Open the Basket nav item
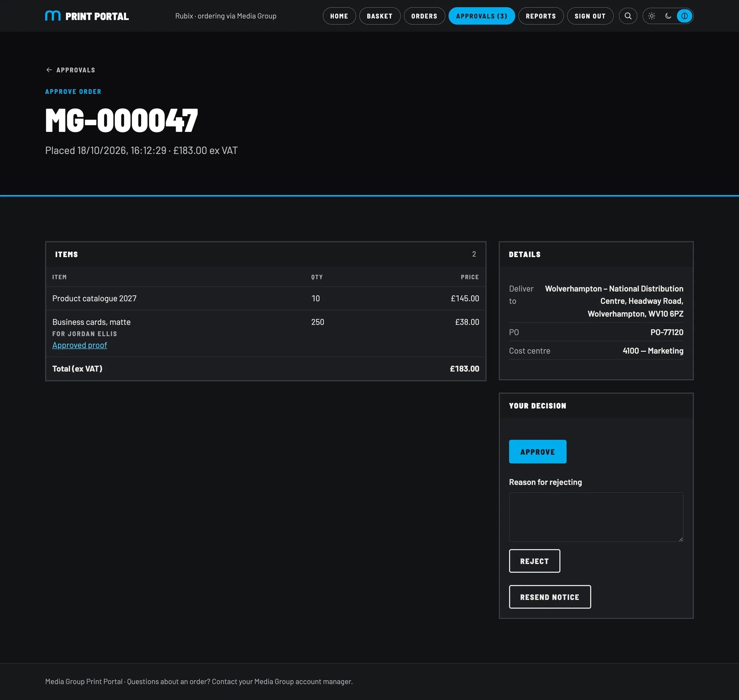This screenshot has width=739, height=700. [379, 16]
